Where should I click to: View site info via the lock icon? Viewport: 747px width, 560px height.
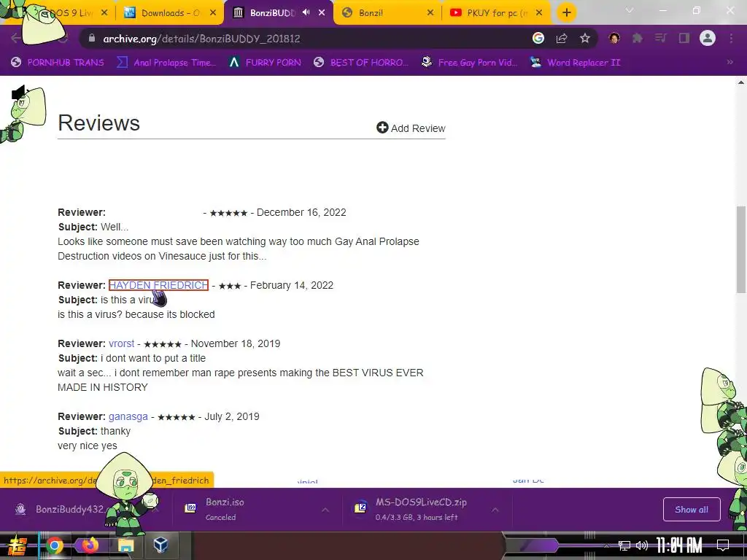coord(92,39)
